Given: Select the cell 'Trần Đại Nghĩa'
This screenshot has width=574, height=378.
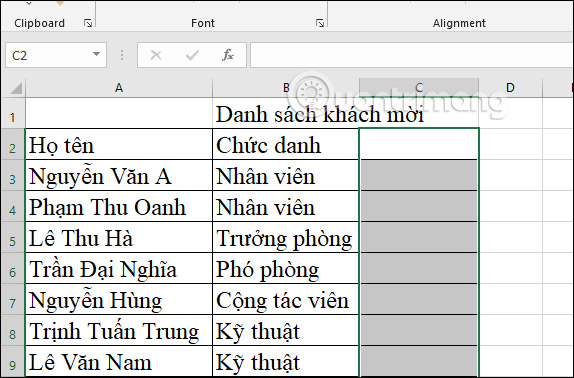Looking at the screenshot, I should (119, 268).
